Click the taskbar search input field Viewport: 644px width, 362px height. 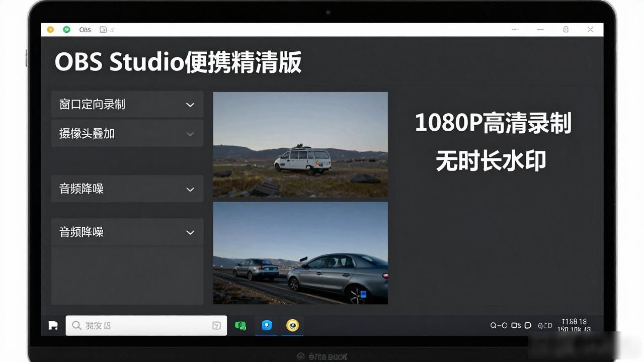click(146, 325)
